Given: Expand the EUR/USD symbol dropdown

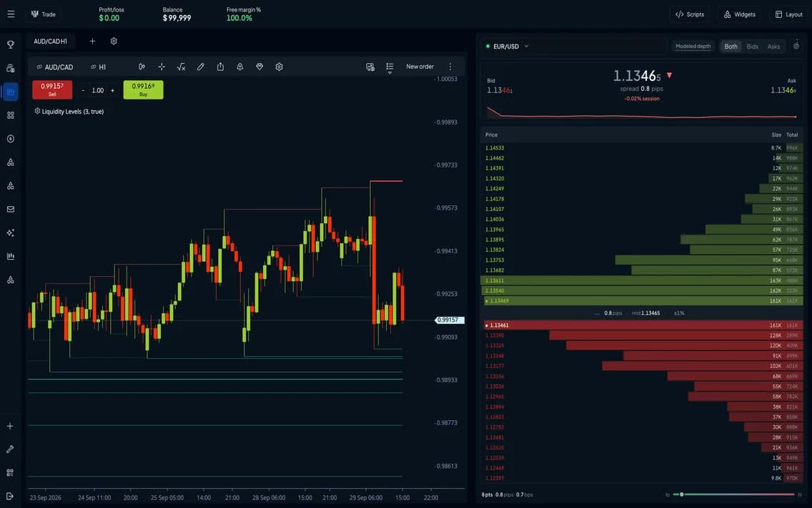Looking at the screenshot, I should click(x=526, y=46).
